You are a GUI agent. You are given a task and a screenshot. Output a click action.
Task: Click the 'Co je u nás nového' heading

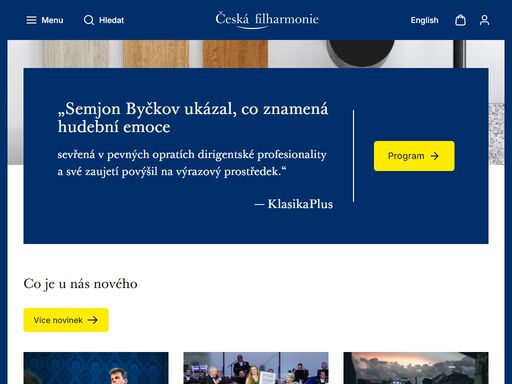pyautogui.click(x=80, y=284)
